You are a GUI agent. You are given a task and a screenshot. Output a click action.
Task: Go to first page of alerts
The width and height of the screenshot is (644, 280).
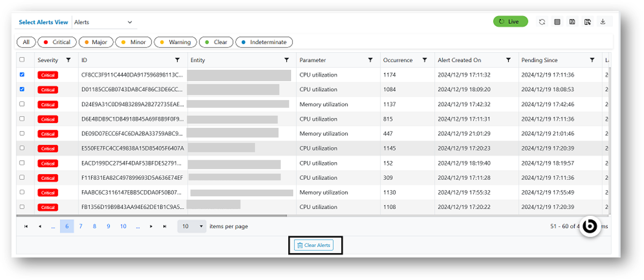point(26,226)
